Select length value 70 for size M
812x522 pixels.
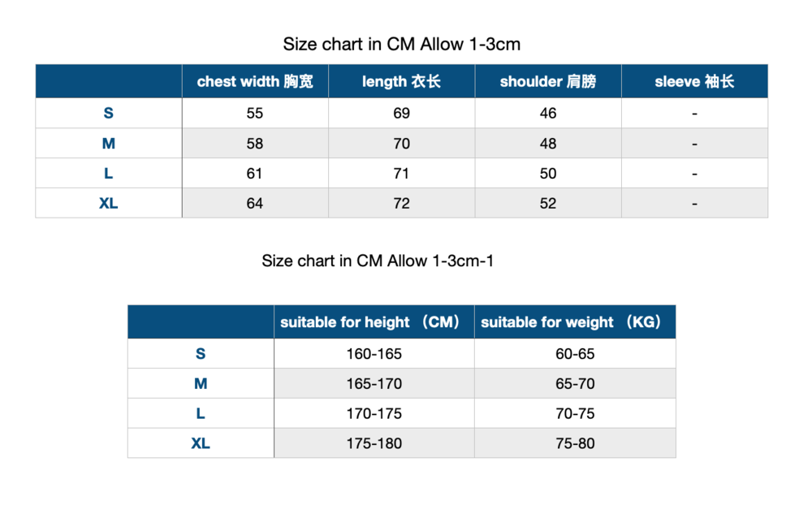401,144
